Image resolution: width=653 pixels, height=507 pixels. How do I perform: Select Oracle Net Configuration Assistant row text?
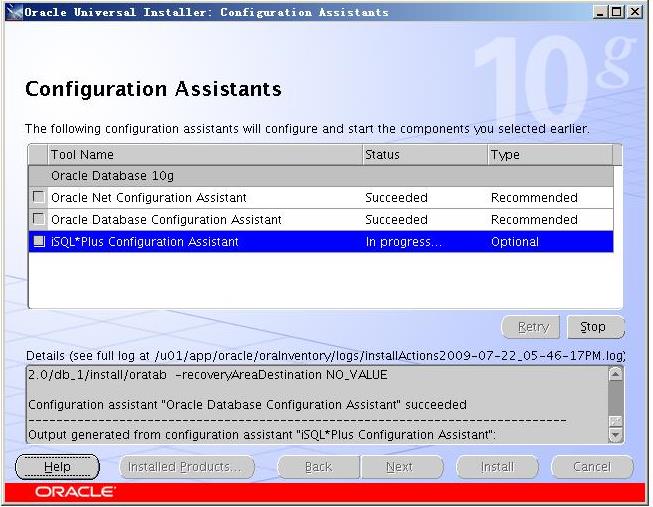149,197
